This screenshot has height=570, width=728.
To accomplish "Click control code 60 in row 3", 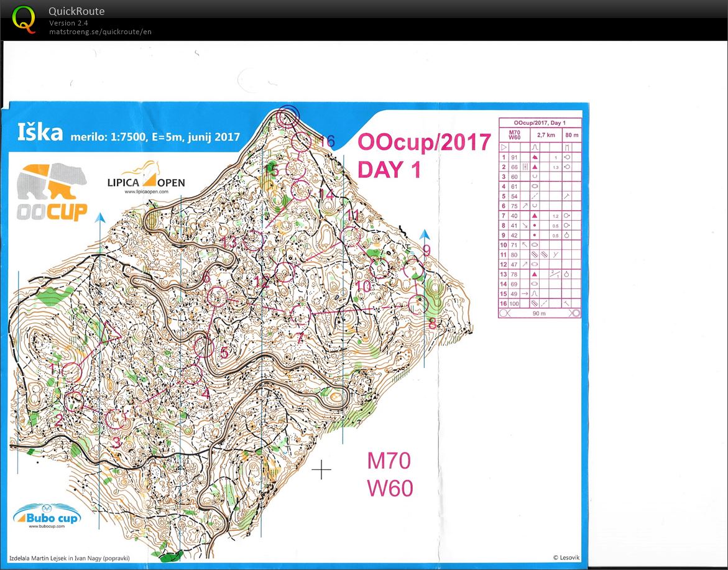I will click(x=514, y=177).
